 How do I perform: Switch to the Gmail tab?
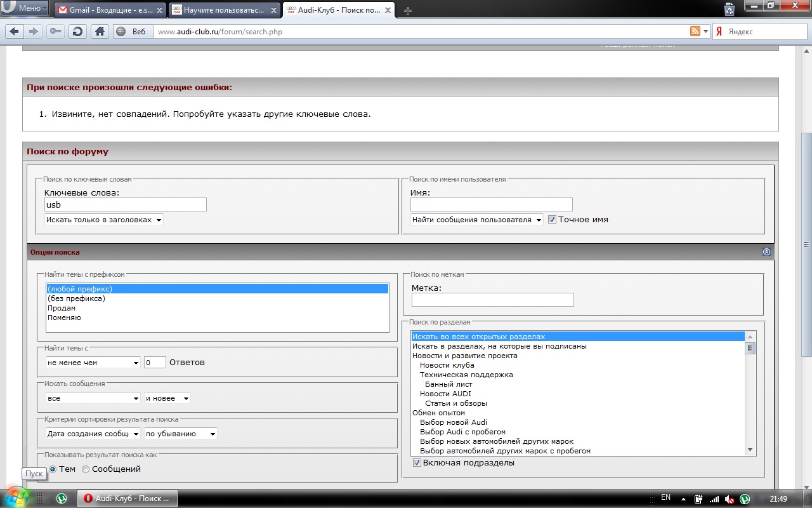pos(109,10)
